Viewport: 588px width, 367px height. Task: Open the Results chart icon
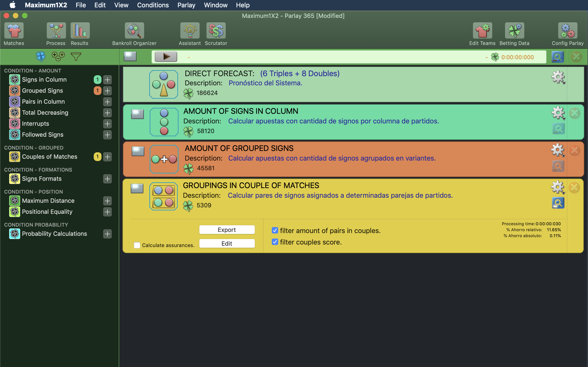tap(80, 31)
